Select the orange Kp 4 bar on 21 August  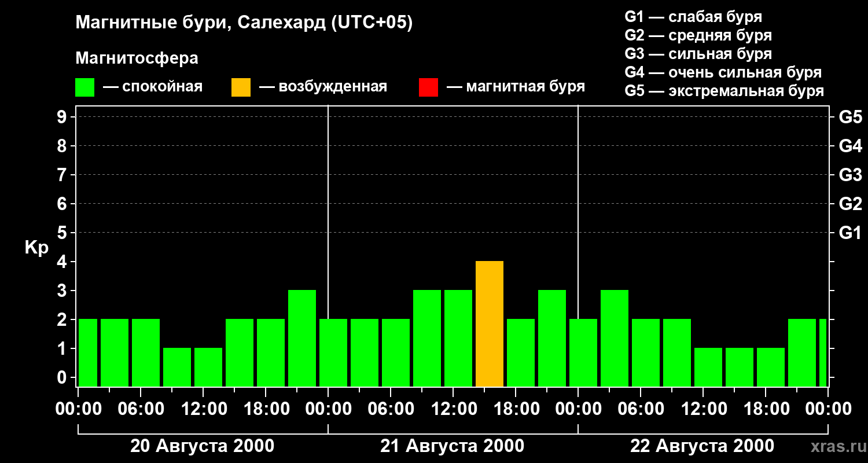[490, 324]
